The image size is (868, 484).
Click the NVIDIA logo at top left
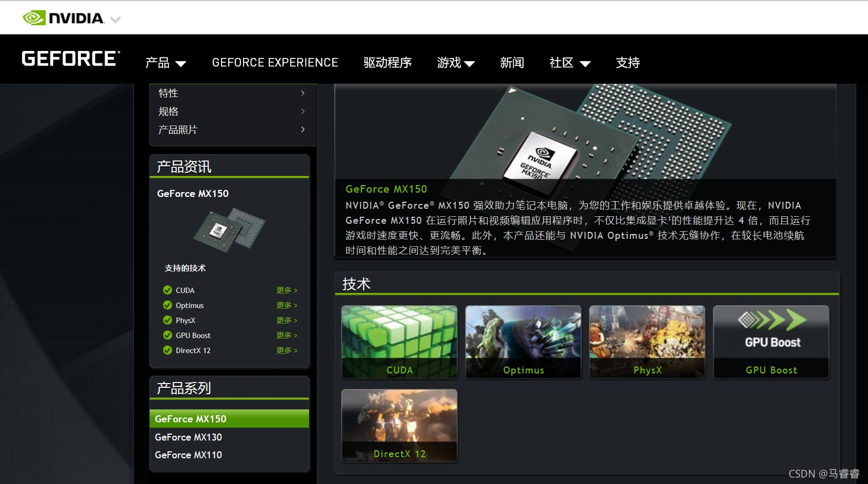63,18
